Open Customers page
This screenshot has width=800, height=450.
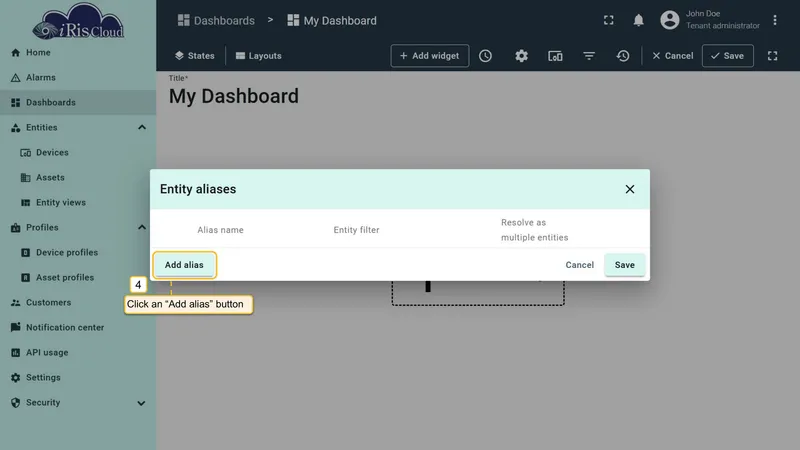coord(78,303)
